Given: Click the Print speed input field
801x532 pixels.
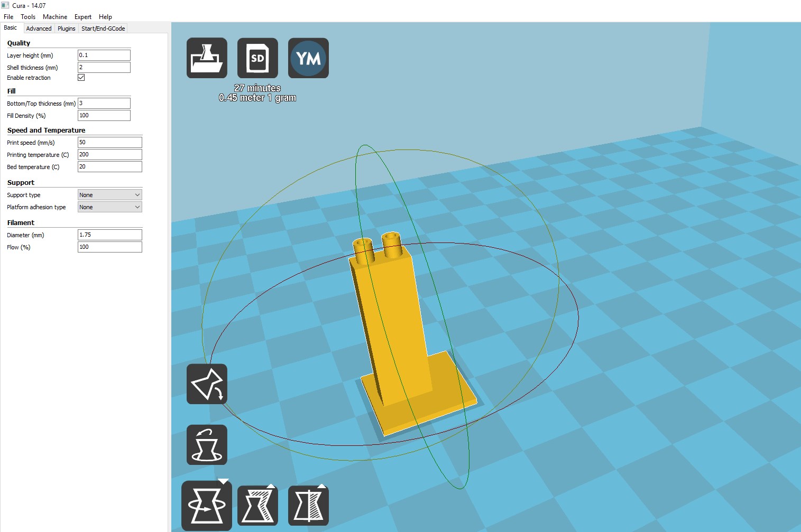Looking at the screenshot, I should [x=110, y=142].
